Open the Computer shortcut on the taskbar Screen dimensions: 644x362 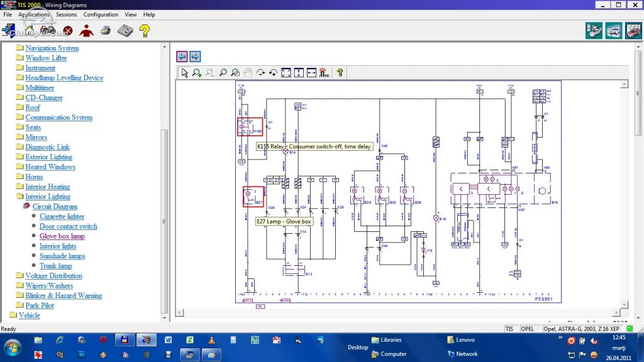click(x=389, y=354)
